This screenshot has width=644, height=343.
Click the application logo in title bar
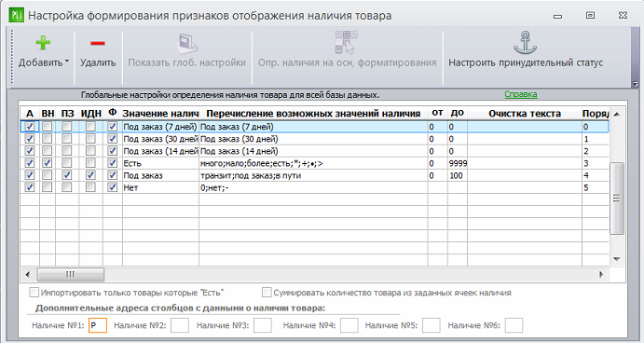(x=17, y=16)
